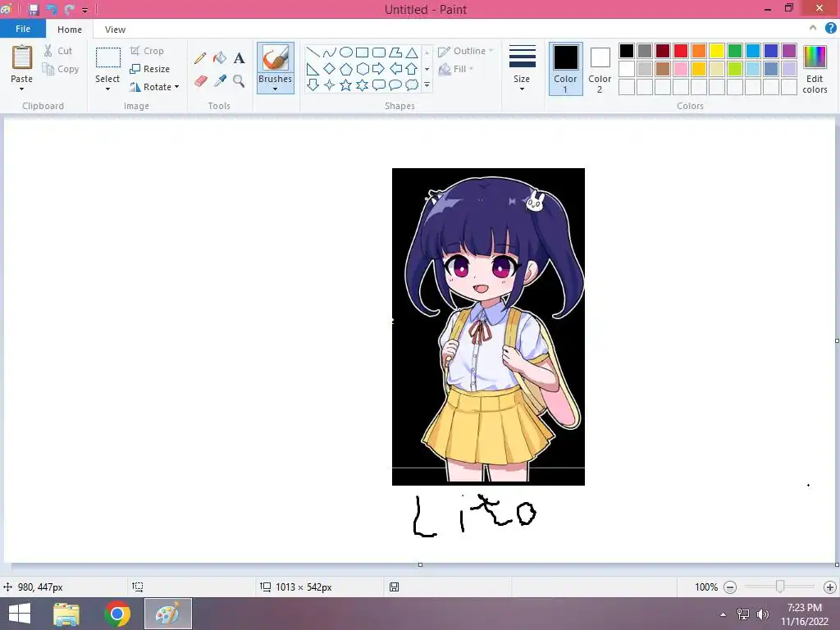
Task: Select the Fill with color bucket tool
Action: click(x=220, y=58)
